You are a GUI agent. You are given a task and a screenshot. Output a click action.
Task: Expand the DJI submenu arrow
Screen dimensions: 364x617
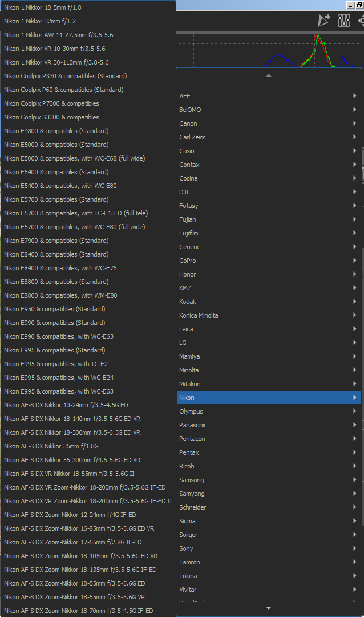click(x=354, y=192)
